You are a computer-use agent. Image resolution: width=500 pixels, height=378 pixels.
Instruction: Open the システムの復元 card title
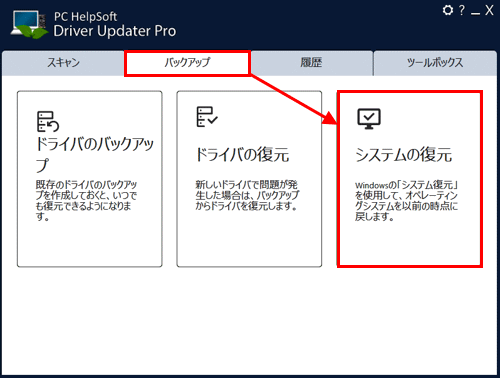(404, 155)
